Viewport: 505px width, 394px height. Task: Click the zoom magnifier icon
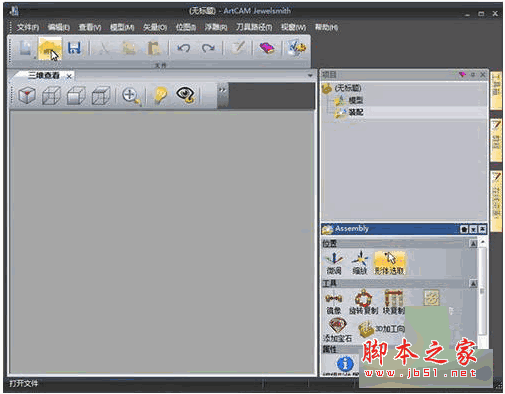point(131,96)
